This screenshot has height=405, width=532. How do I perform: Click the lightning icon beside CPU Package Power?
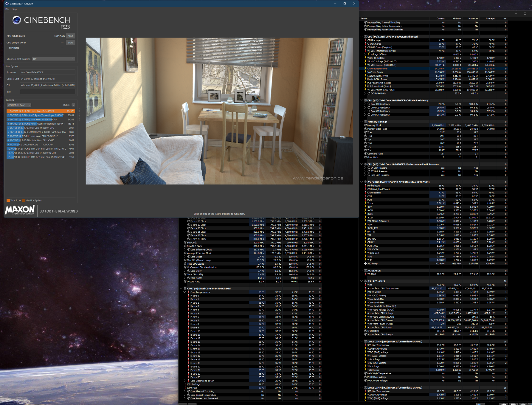[x=365, y=69]
